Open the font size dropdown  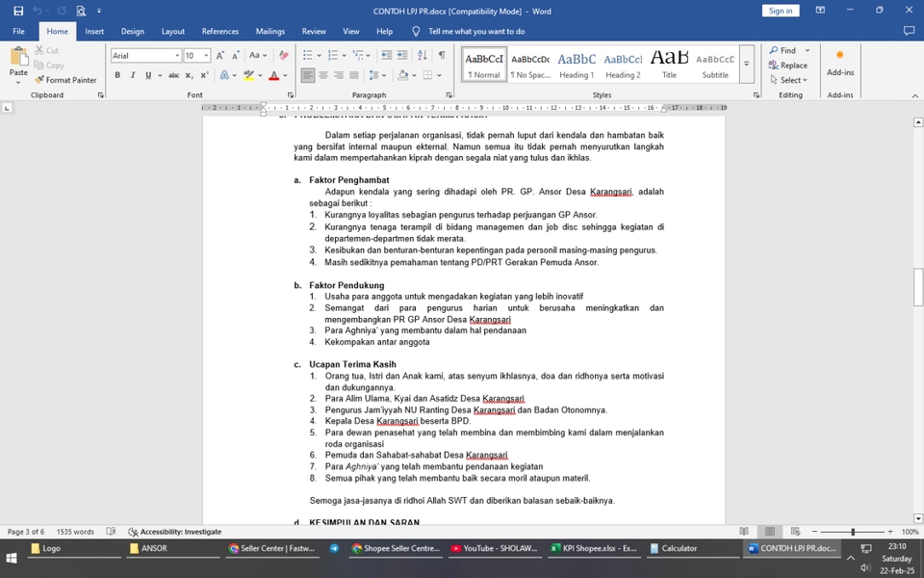pyautogui.click(x=206, y=56)
